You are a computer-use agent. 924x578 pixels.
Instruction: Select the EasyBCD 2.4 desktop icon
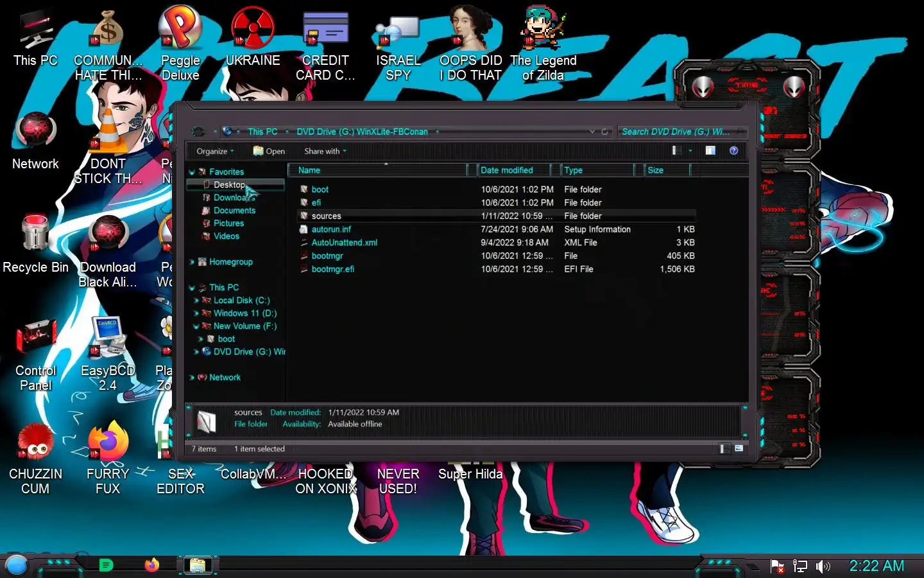108,354
